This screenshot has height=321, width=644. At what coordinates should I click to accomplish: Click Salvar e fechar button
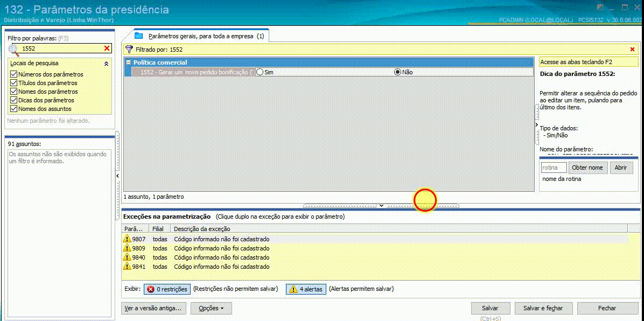(x=543, y=308)
